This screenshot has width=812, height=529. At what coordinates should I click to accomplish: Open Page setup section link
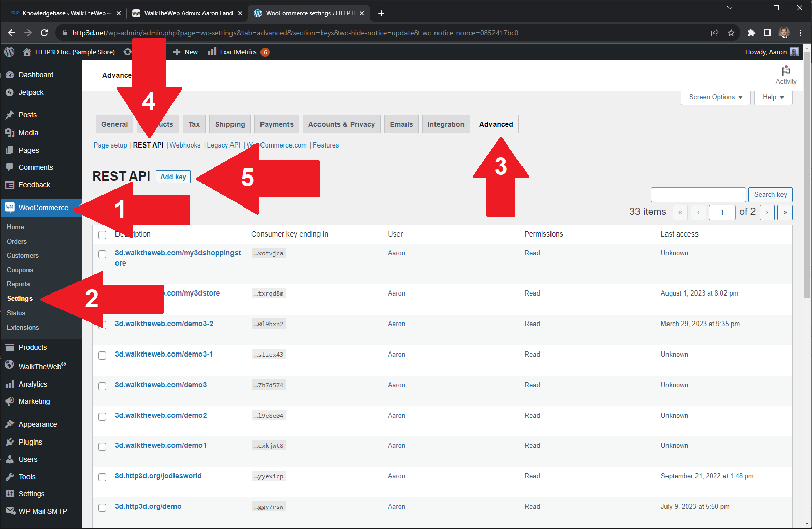pyautogui.click(x=110, y=145)
